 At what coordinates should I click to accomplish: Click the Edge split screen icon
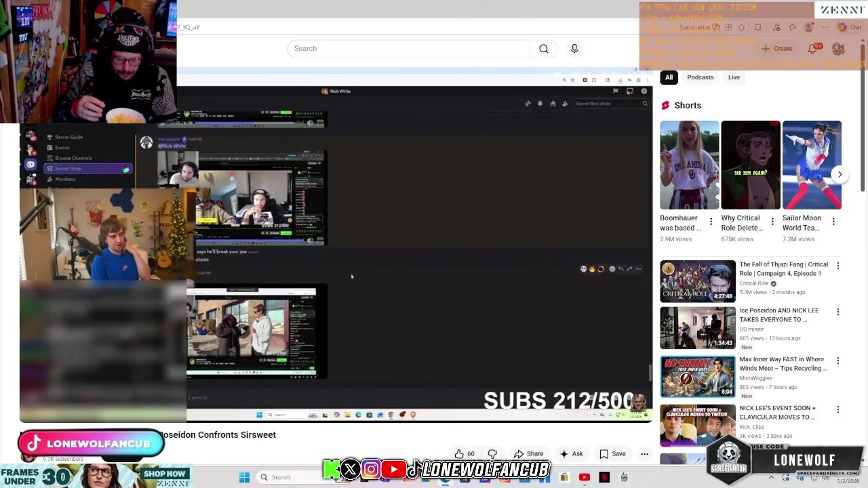tap(728, 27)
